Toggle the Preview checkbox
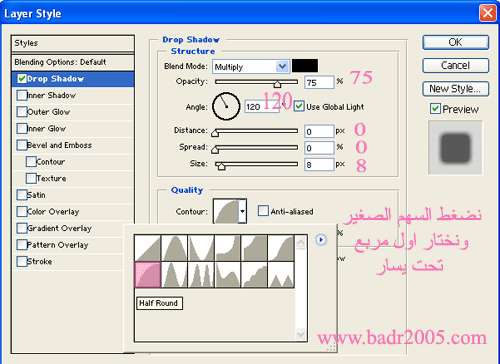500x364 pixels. click(435, 109)
